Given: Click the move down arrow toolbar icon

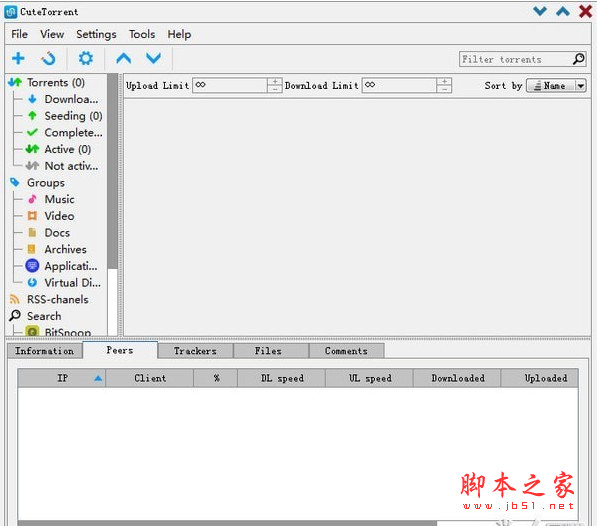Looking at the screenshot, I should 153,59.
